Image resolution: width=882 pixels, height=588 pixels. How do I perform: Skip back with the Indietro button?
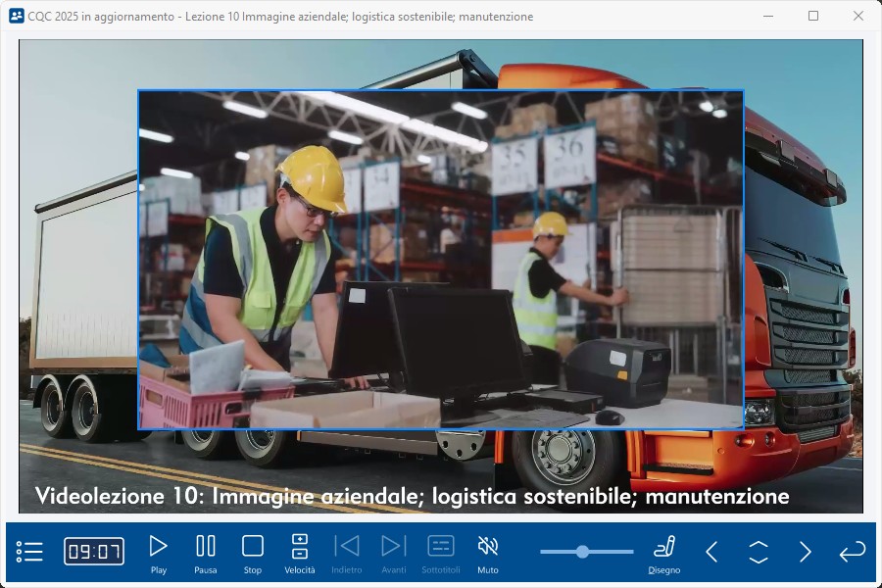(347, 552)
